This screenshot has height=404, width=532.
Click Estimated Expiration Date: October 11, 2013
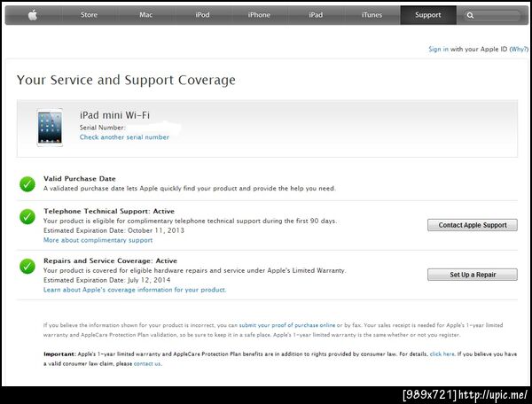click(113, 230)
